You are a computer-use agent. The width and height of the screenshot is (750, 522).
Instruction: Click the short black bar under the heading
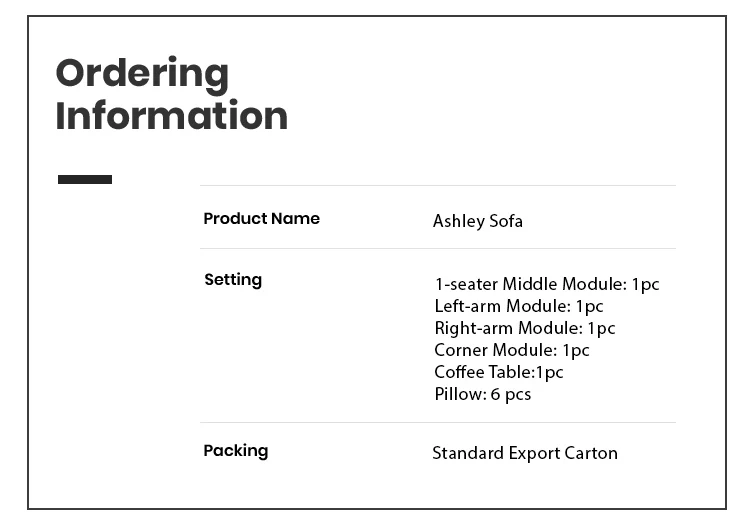point(85,180)
